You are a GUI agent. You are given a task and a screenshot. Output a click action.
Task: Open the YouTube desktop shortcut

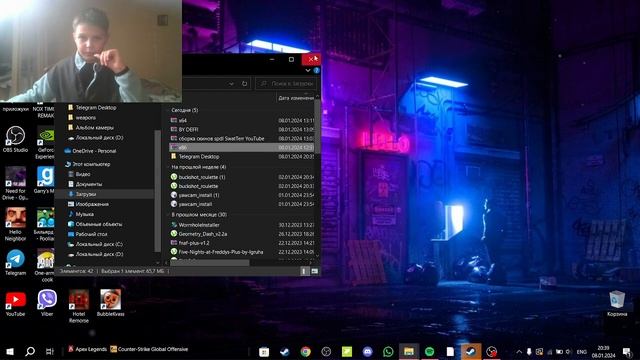pos(16,303)
